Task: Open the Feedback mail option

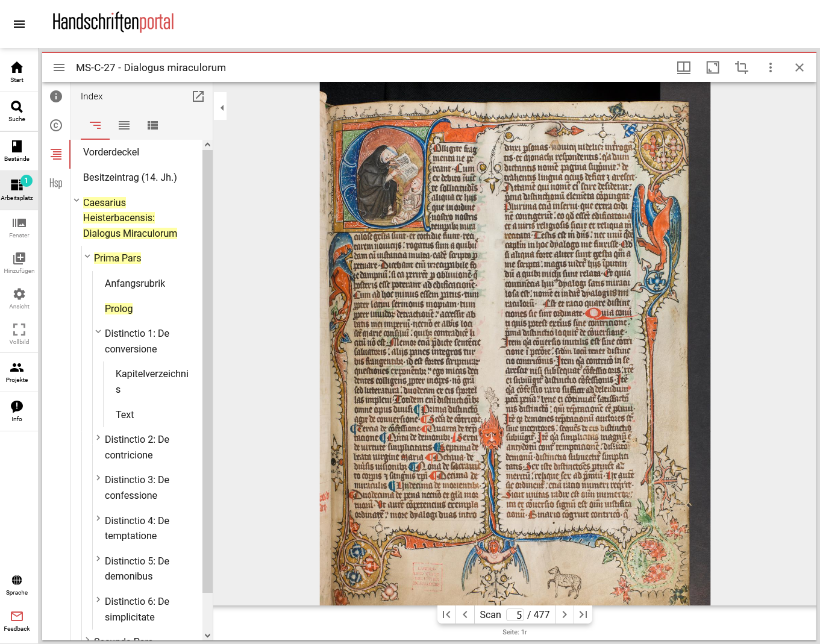Action: [17, 621]
